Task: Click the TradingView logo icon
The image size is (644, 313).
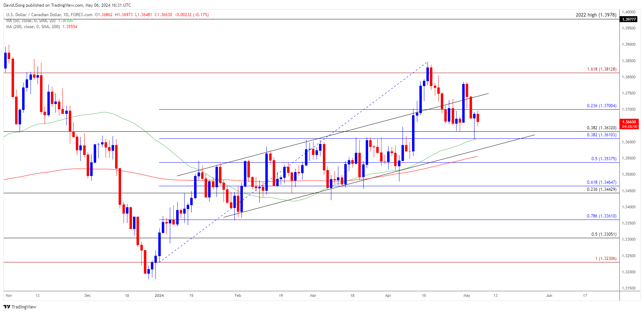Action: [7, 307]
